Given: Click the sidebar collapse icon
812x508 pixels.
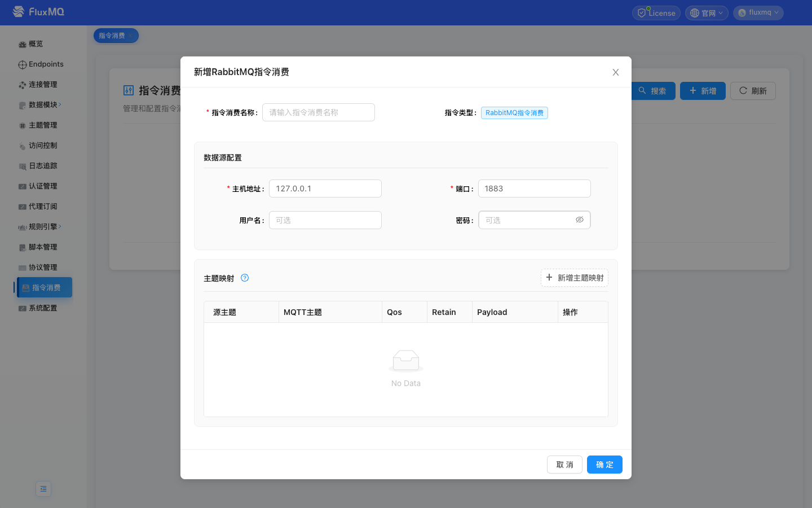Looking at the screenshot, I should click(x=43, y=489).
